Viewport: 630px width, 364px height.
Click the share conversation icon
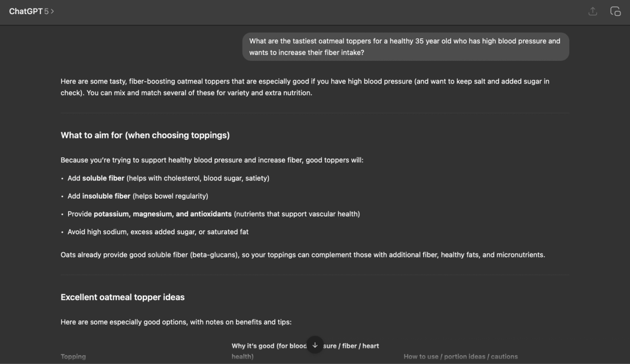click(593, 11)
